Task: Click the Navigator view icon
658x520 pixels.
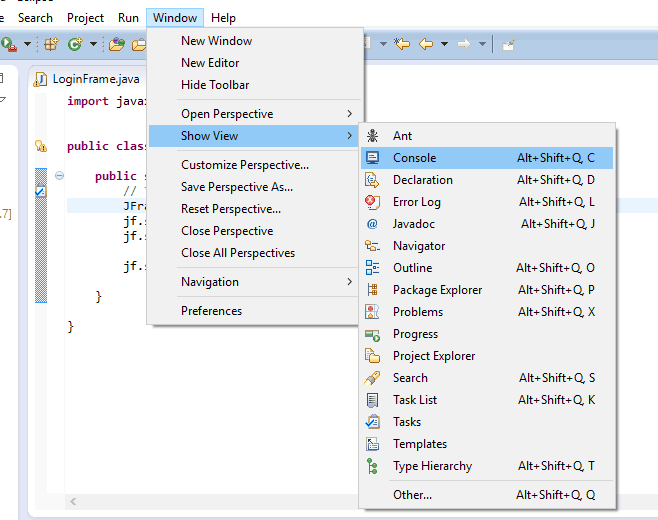Action: tap(372, 246)
